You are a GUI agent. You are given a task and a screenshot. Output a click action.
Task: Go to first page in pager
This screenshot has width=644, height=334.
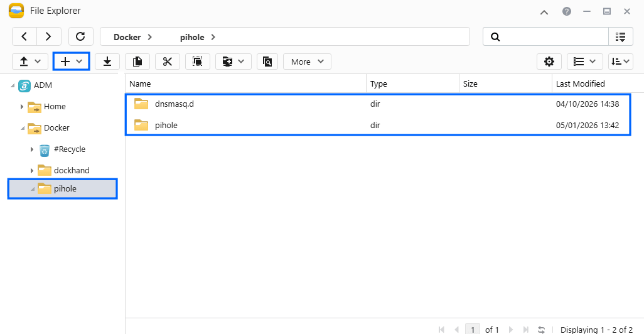click(441, 330)
